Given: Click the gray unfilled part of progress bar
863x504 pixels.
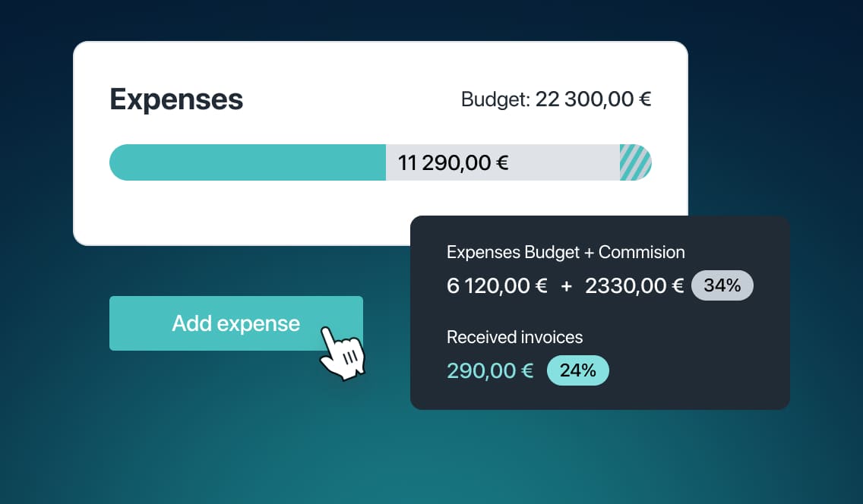Looking at the screenshot, I should tap(561, 162).
